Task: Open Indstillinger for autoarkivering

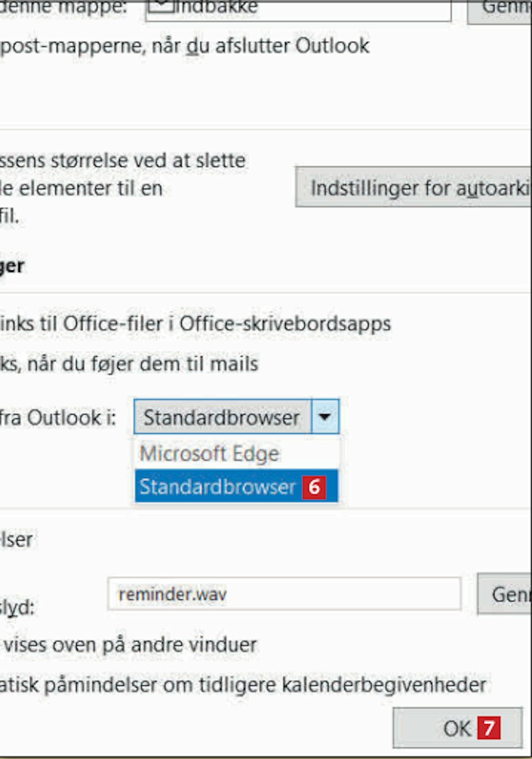Action: coord(413,187)
